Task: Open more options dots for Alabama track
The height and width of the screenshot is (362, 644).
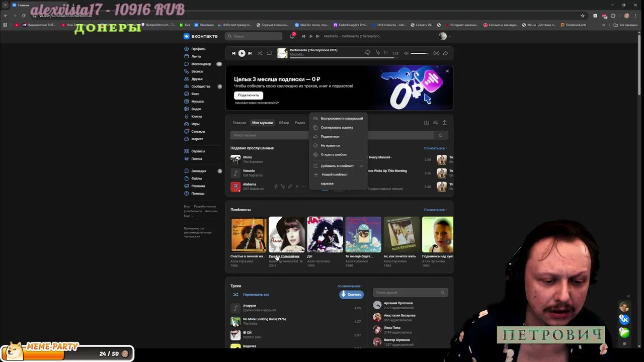Action: (x=304, y=187)
